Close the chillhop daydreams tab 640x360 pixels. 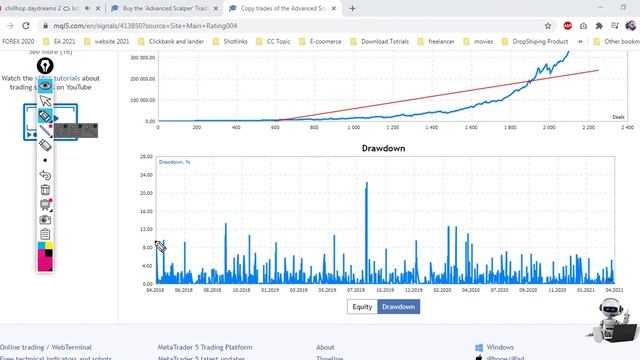coord(98,8)
